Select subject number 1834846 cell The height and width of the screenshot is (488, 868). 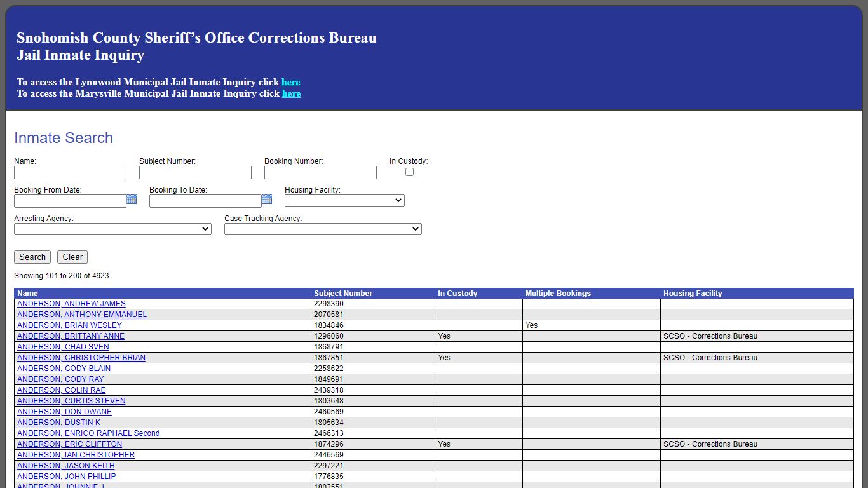point(373,325)
